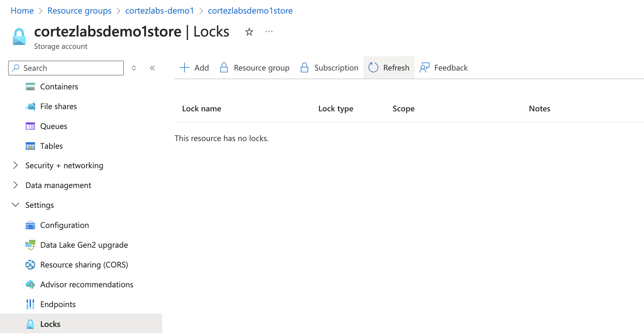644x334 pixels.
Task: Collapse the sidebar with double chevron
Action: pos(152,68)
